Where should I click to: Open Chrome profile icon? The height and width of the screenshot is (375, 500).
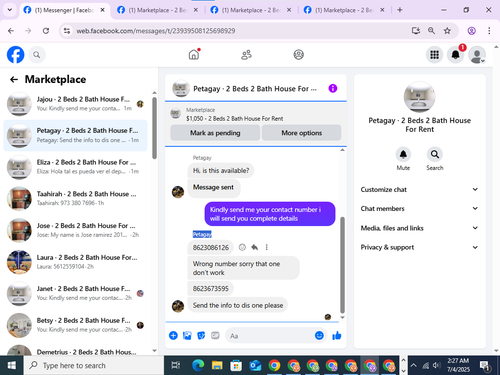[x=471, y=31]
